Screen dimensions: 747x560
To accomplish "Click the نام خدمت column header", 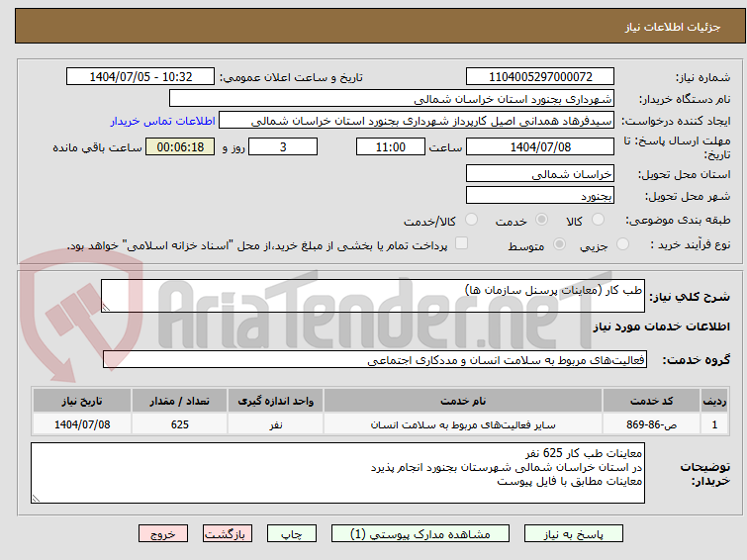I will 463,401.
